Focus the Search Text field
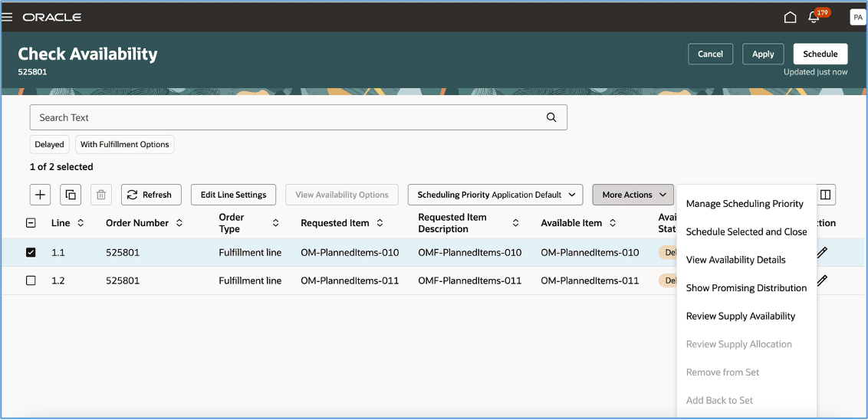Screen dimensions: 868x420 click(298, 117)
